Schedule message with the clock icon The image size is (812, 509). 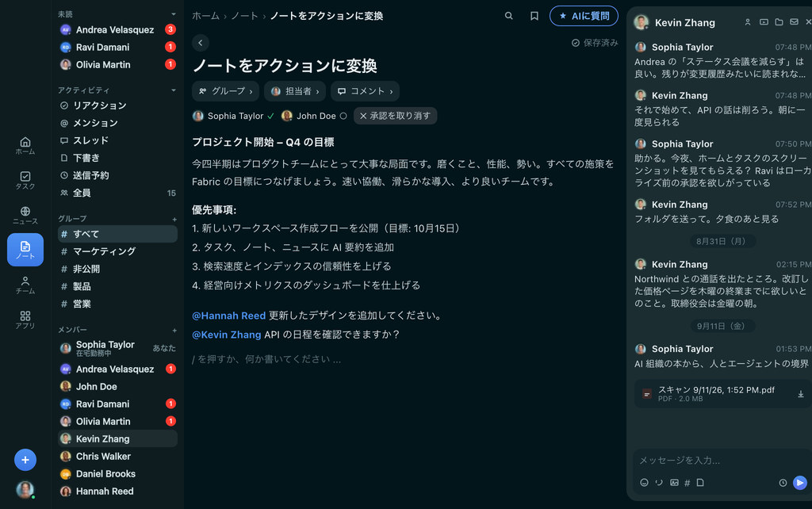point(783,483)
